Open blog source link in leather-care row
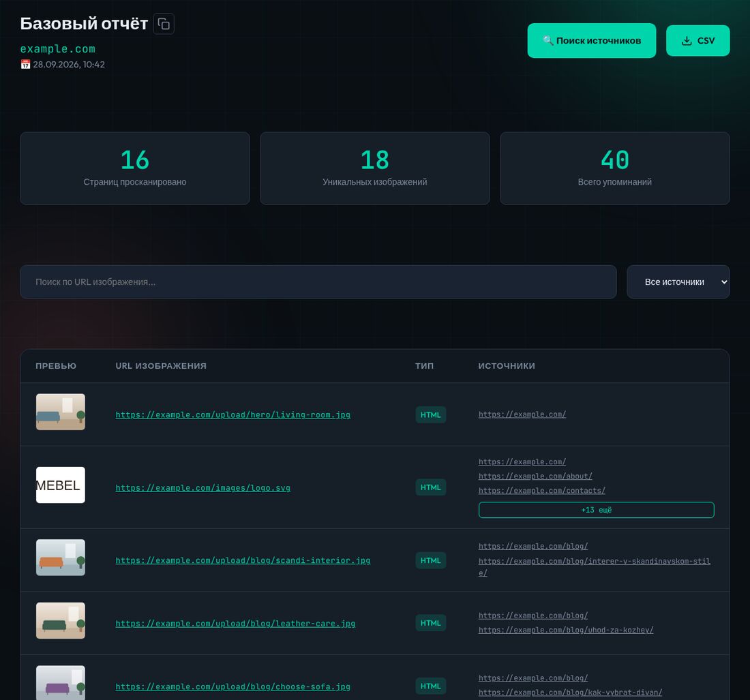Screen dimensions: 750x700 coord(533,615)
